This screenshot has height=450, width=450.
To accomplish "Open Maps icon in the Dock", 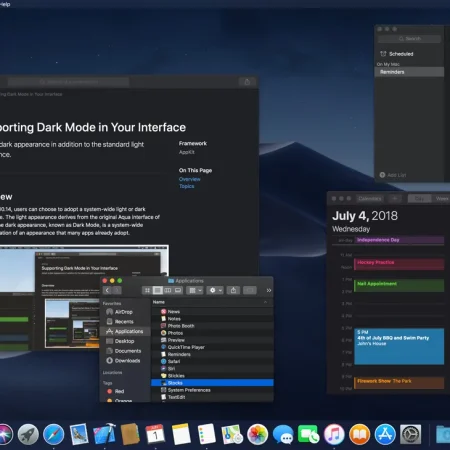I will (232, 434).
